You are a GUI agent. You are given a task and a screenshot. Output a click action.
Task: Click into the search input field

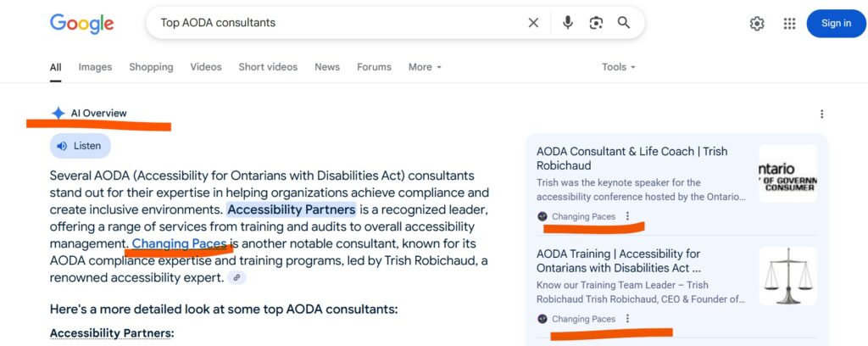337,23
